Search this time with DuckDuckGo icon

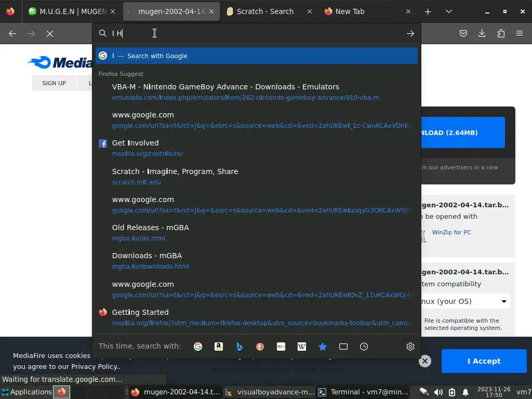coord(260,347)
